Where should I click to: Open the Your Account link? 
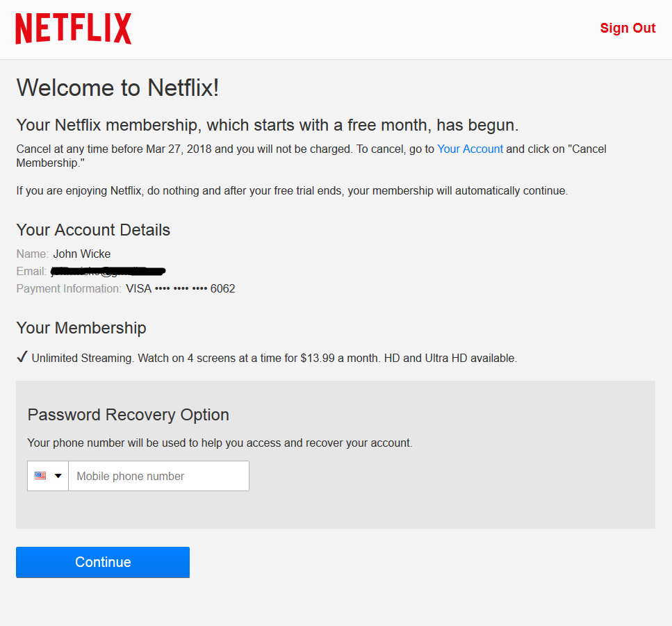pyautogui.click(x=470, y=149)
